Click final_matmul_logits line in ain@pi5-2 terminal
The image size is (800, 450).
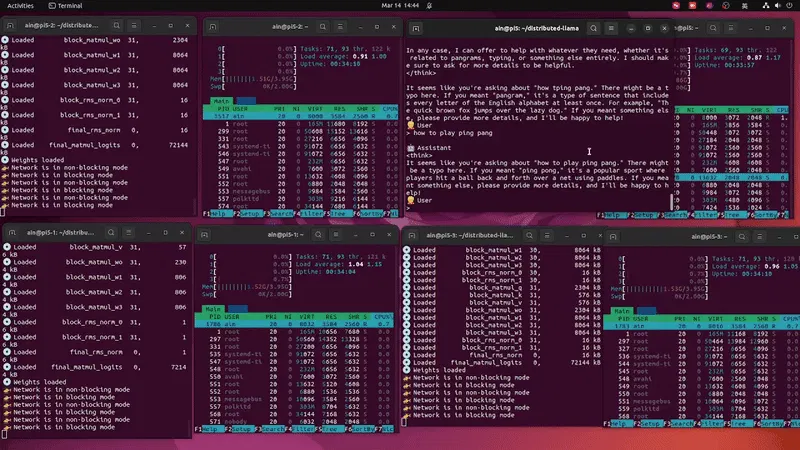pos(97,145)
